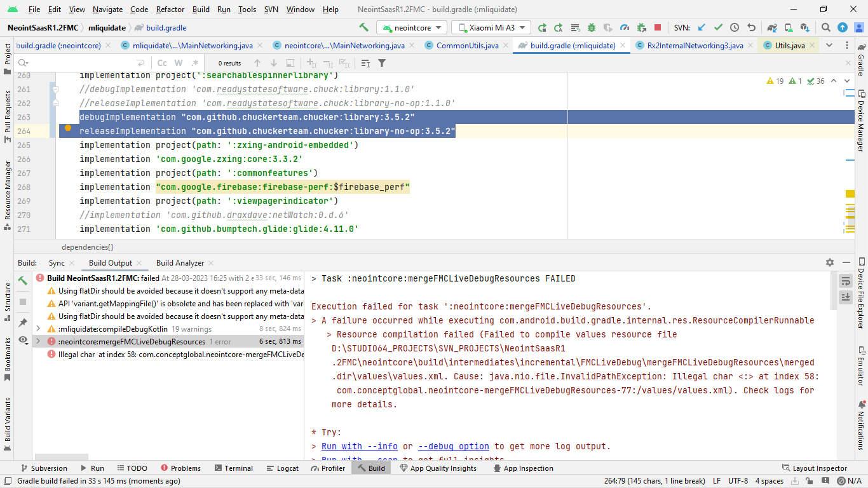Open Build window settings via the gear icon

(x=829, y=262)
